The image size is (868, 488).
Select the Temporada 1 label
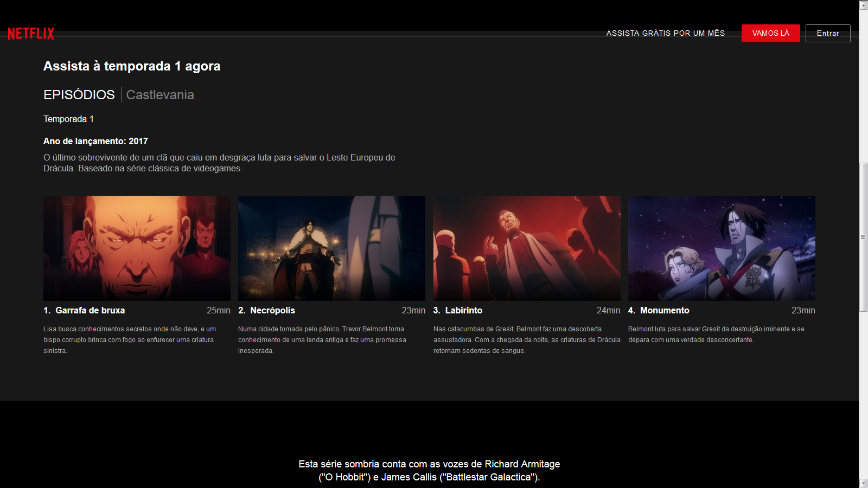pos(68,119)
